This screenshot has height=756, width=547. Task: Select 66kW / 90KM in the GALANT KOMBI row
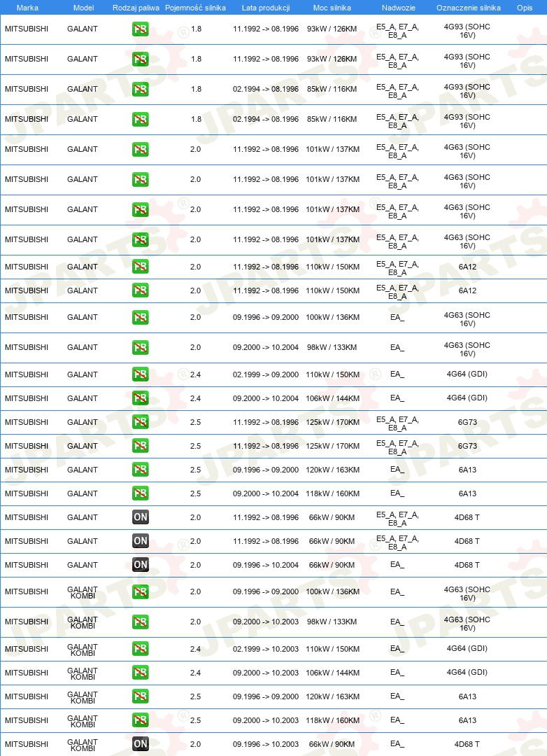click(x=332, y=744)
